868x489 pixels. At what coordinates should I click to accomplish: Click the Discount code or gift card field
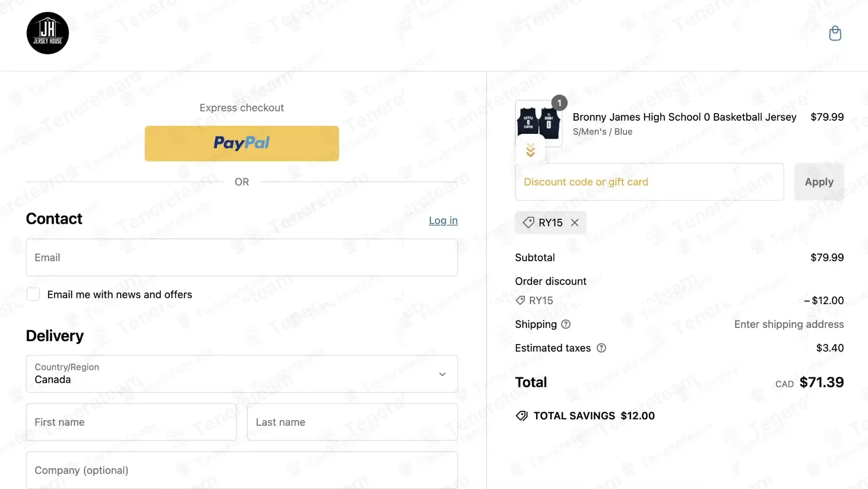[x=650, y=182]
